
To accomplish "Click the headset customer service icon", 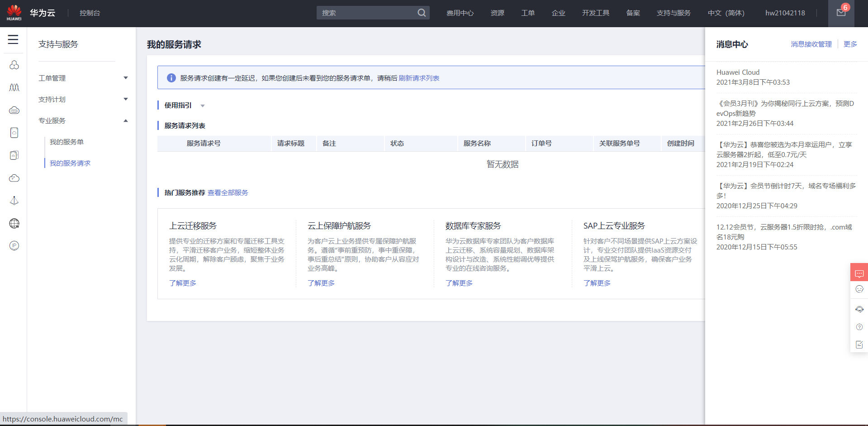I will [859, 309].
